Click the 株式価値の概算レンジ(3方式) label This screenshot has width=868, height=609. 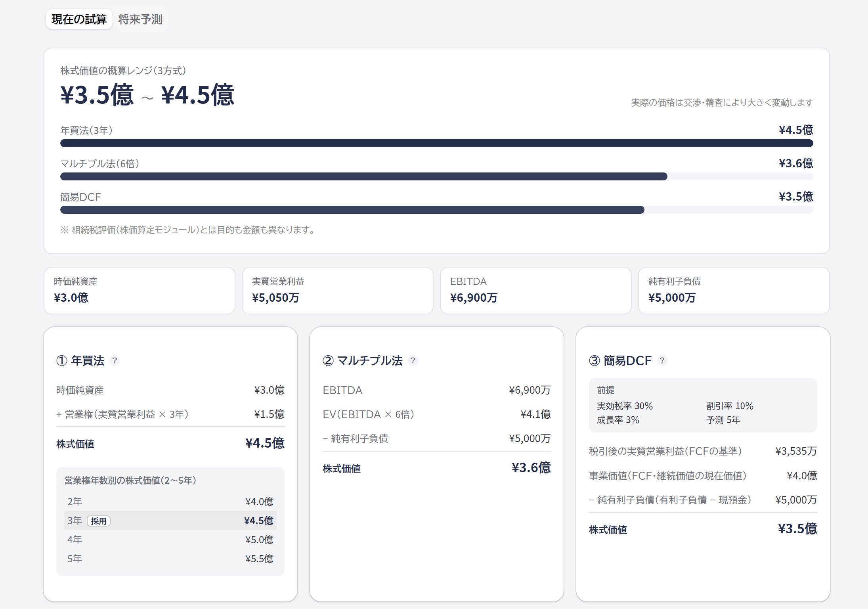123,71
